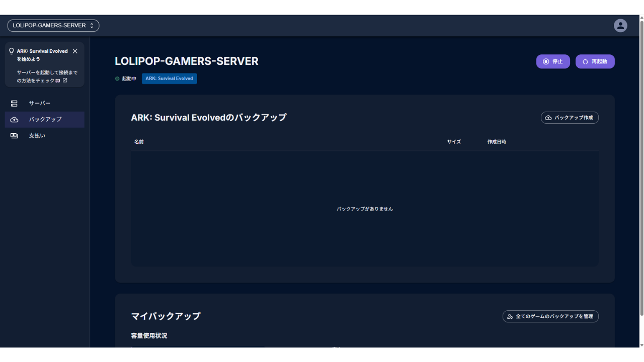Click the ARK: Survival Evolved game tag
Viewport: 644px width, 362px height.
pyautogui.click(x=169, y=78)
